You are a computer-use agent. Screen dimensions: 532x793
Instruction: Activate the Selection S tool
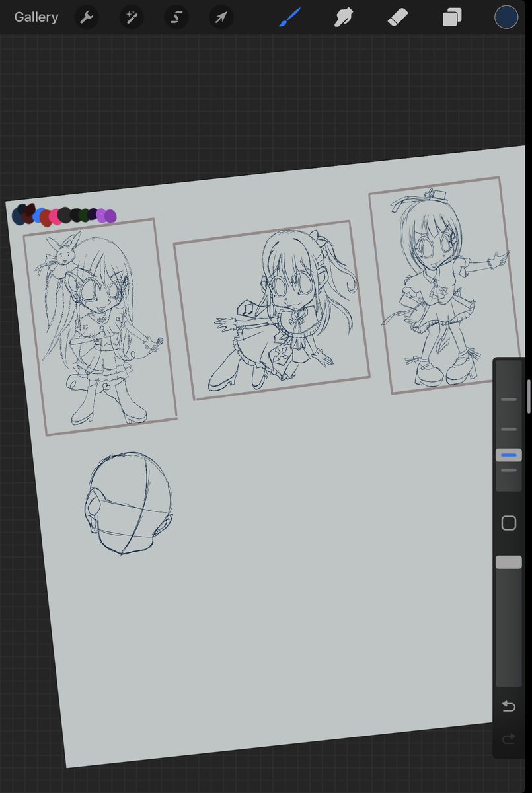pos(176,17)
